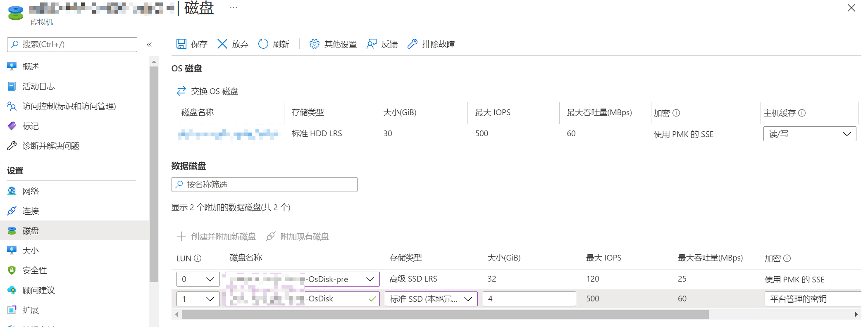Viewport: 868px width, 327px height.
Task: Refresh the disks page
Action: (x=263, y=44)
